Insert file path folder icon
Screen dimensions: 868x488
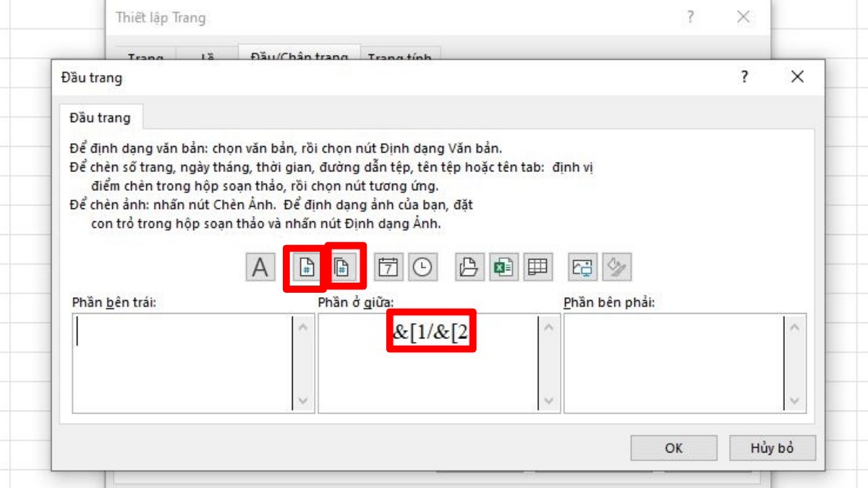pyautogui.click(x=469, y=267)
